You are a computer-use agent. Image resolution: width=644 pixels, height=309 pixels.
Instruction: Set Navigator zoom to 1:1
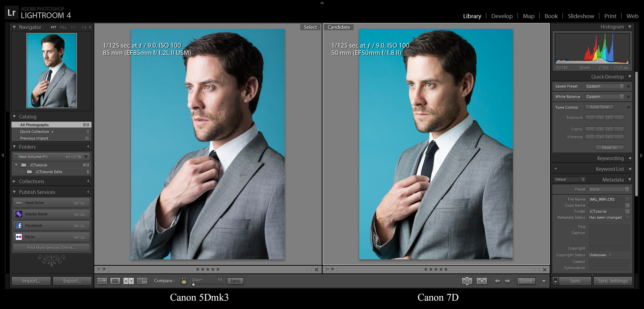[73, 28]
